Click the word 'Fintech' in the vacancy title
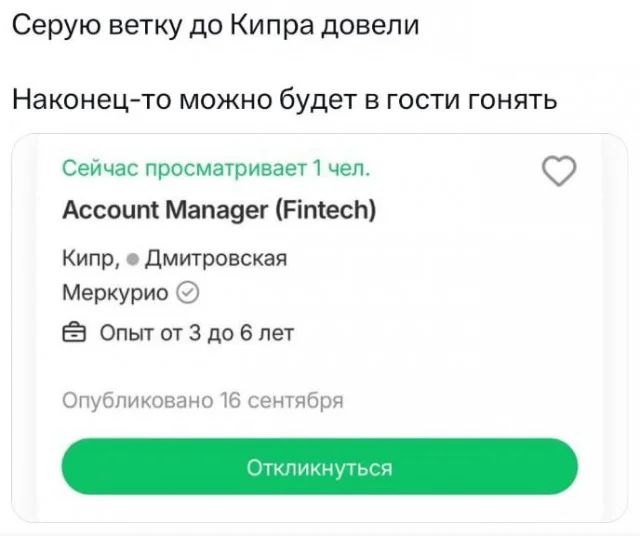 click(325, 209)
